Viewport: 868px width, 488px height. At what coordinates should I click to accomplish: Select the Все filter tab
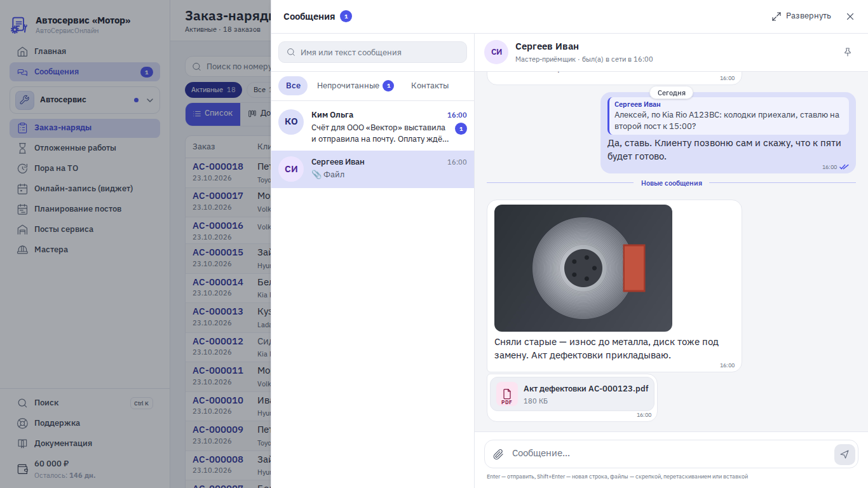pyautogui.click(x=293, y=86)
